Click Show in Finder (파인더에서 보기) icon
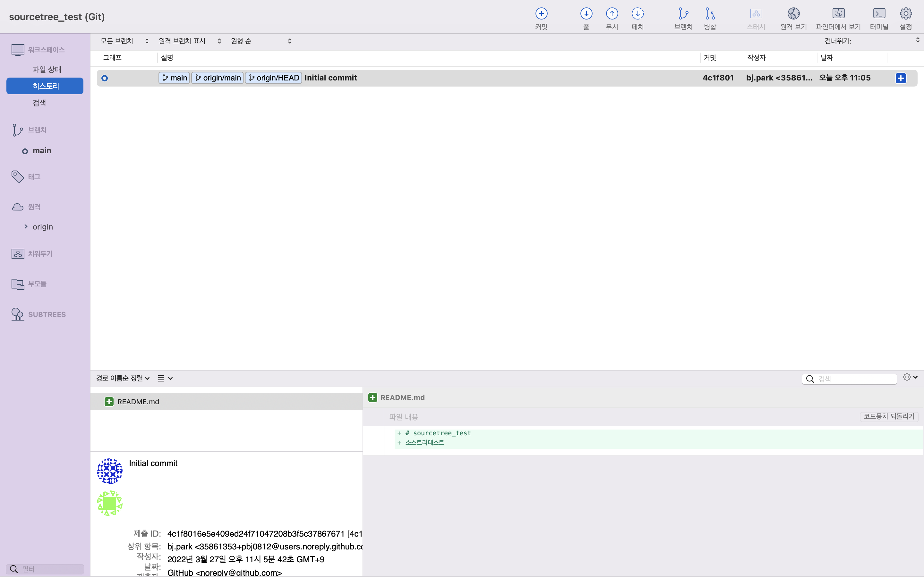The width and height of the screenshot is (924, 577). (838, 14)
